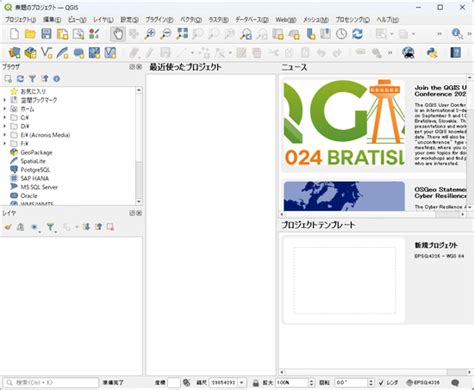Click the Browser panel refresh icon
474x390 pixels.
20,79
